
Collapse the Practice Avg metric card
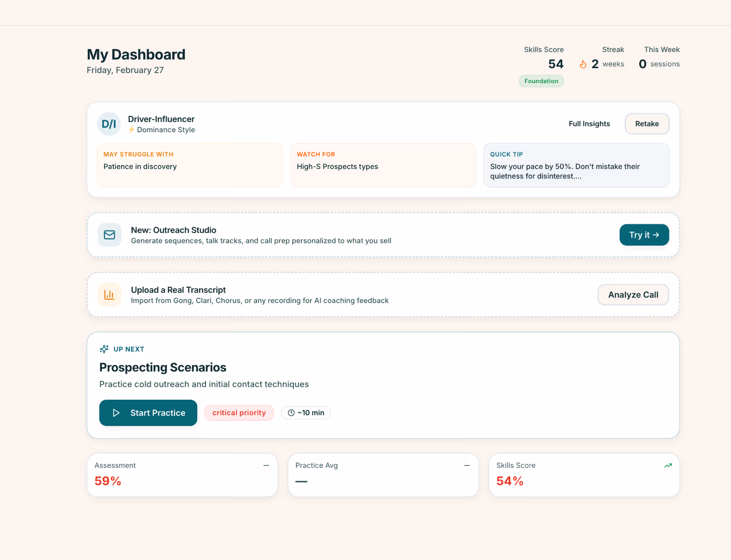[467, 465]
